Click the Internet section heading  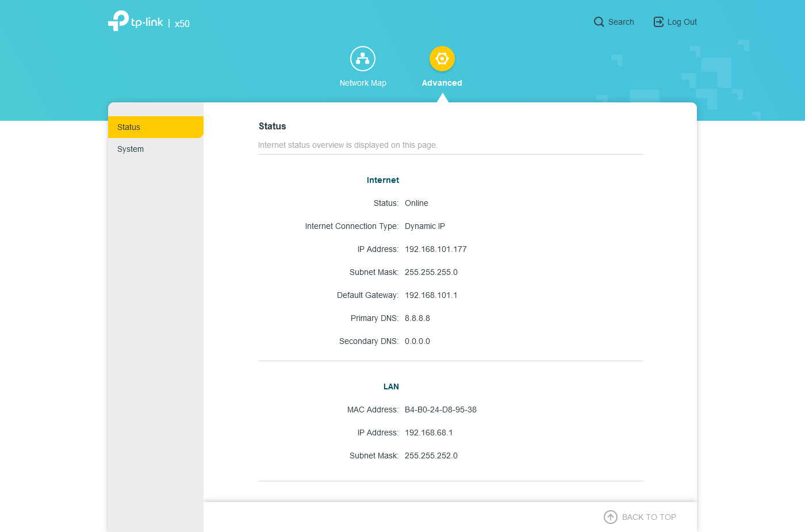pyautogui.click(x=383, y=180)
